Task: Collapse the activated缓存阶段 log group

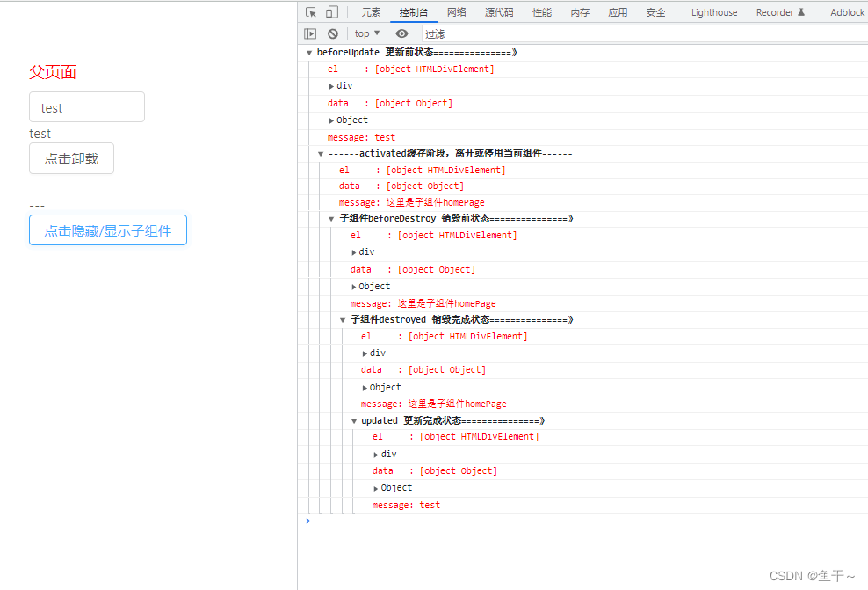Action: pos(321,154)
